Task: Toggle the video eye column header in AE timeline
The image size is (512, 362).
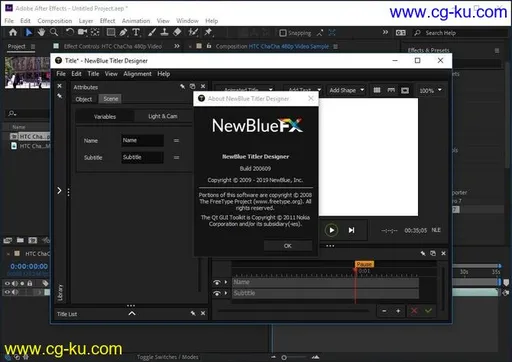Action: click(7, 283)
